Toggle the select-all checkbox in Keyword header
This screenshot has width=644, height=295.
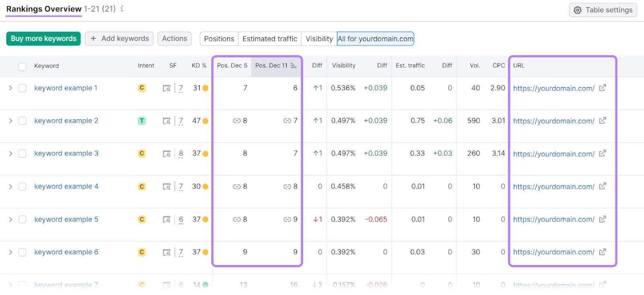23,66
